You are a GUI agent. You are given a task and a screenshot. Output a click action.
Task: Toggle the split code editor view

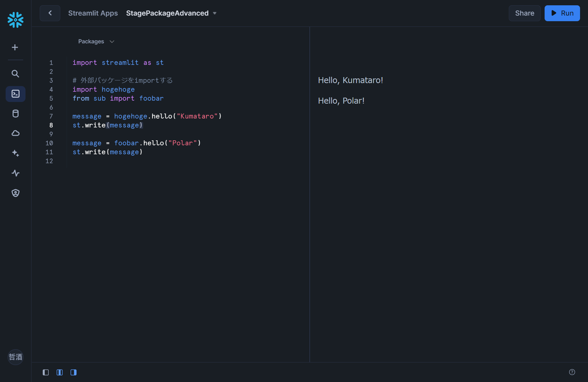tap(60, 372)
